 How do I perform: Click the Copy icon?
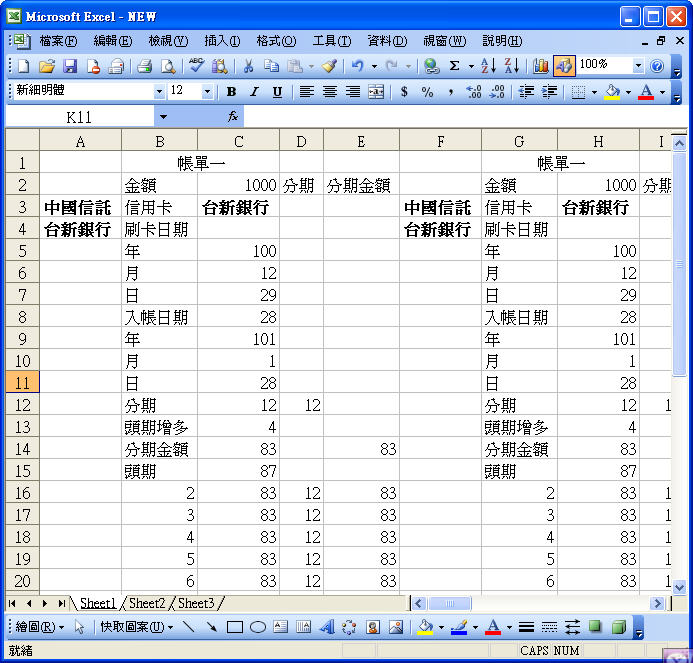pyautogui.click(x=271, y=66)
